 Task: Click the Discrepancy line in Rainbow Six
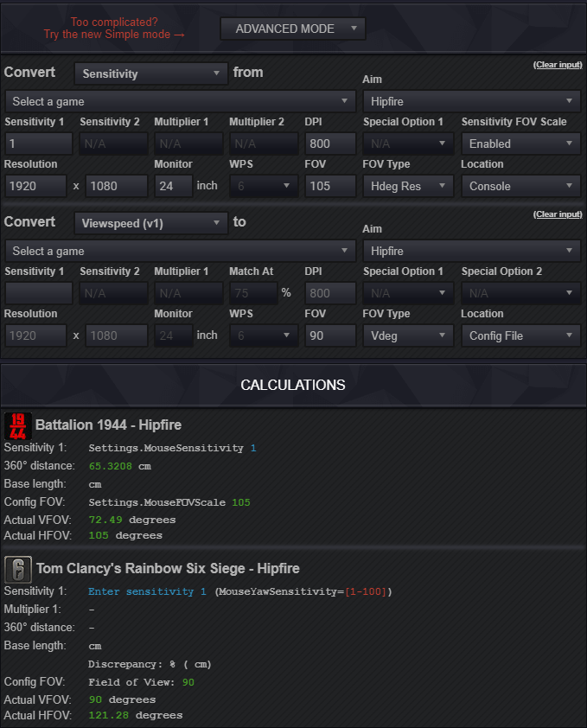tap(150, 664)
